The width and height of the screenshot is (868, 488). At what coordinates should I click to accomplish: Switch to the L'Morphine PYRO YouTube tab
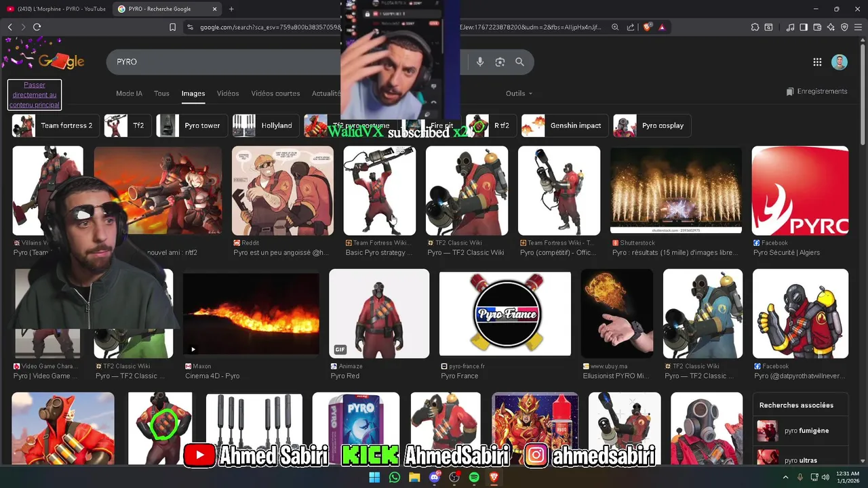tap(56, 9)
